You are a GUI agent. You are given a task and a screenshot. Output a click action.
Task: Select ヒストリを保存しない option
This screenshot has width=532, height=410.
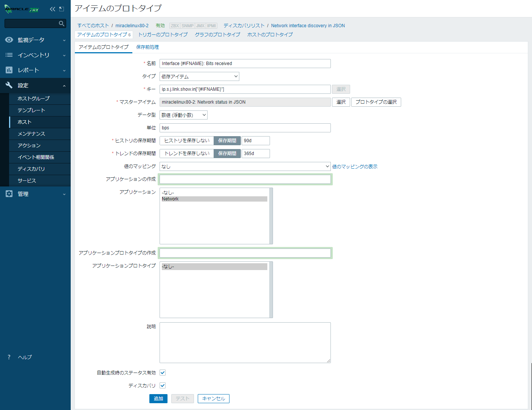click(x=187, y=141)
